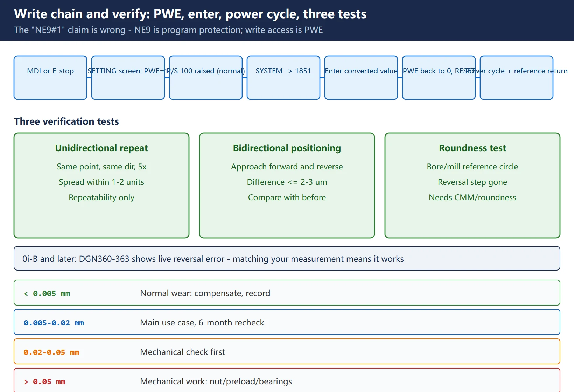The height and width of the screenshot is (392, 574).
Task: Click 'Main use case, 6-month recheck' text
Action: 202,323
